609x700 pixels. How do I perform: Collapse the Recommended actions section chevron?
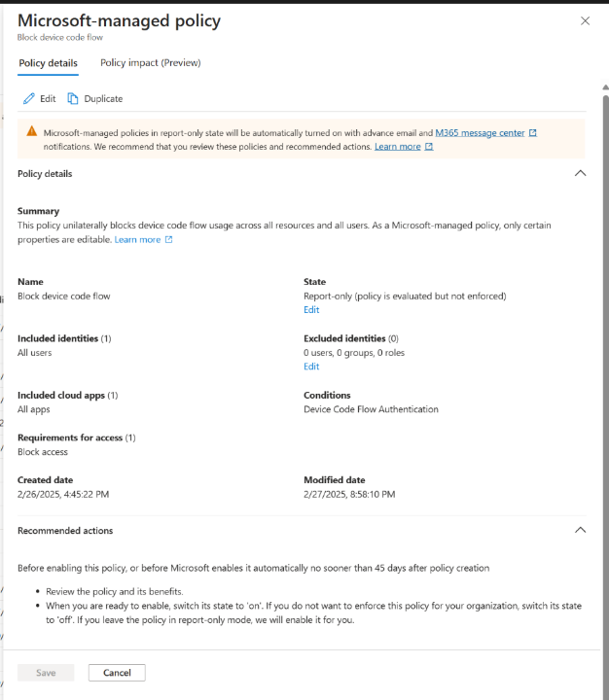point(580,530)
